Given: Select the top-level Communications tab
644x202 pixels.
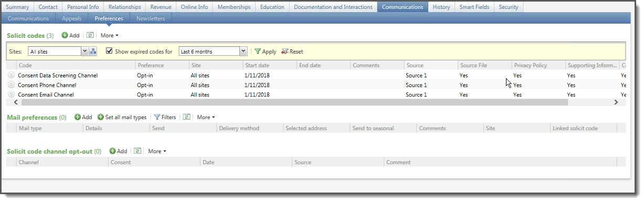Looking at the screenshot, I should (403, 7).
